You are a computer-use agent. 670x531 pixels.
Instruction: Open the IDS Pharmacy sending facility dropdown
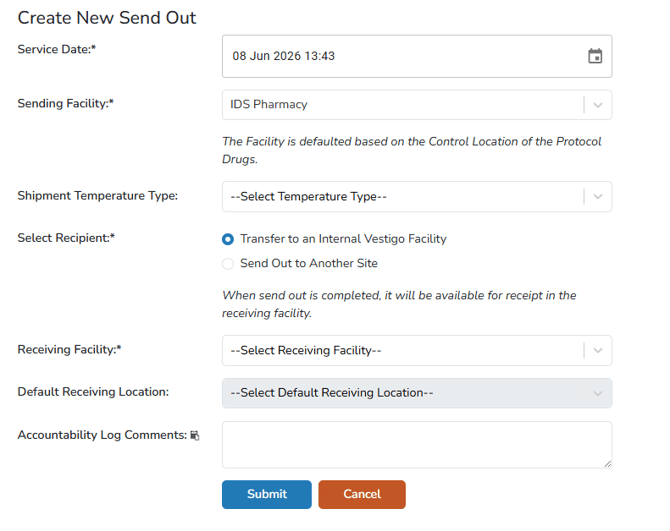[x=417, y=105]
